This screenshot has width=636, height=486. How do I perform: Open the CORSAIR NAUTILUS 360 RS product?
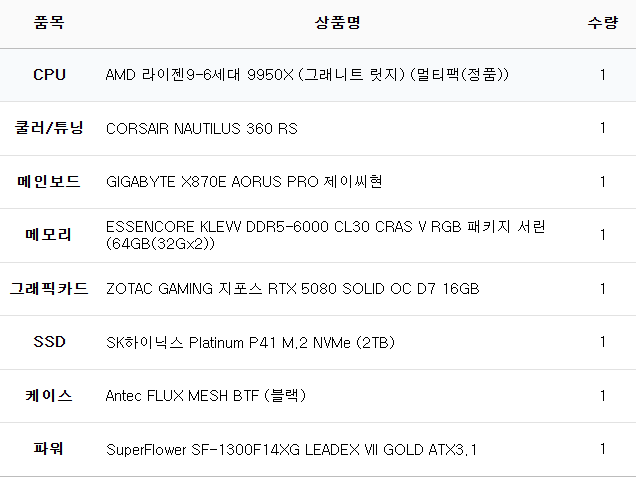[x=201, y=128]
